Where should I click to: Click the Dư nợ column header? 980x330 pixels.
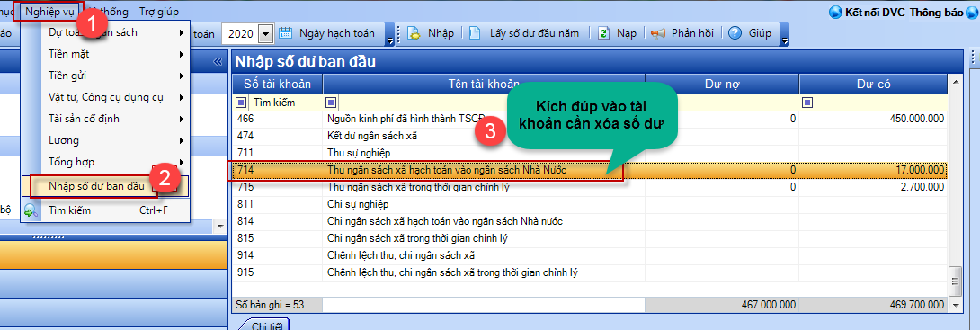pos(722,84)
